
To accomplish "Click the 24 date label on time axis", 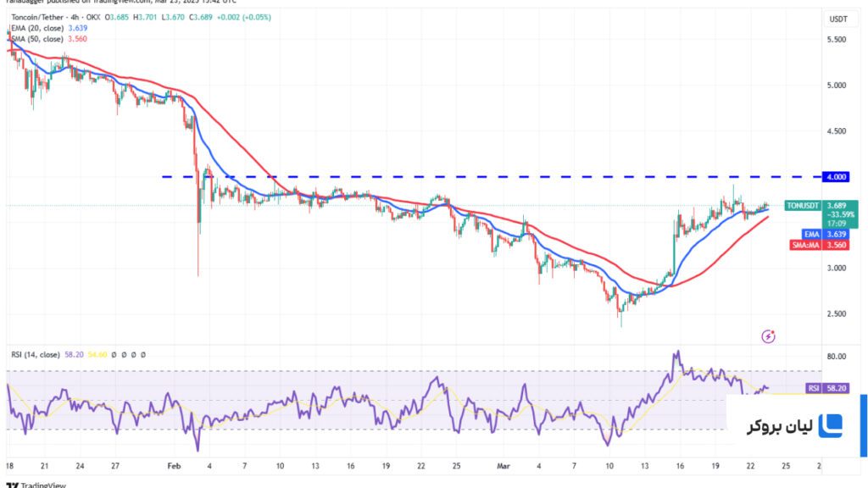I will (80, 466).
